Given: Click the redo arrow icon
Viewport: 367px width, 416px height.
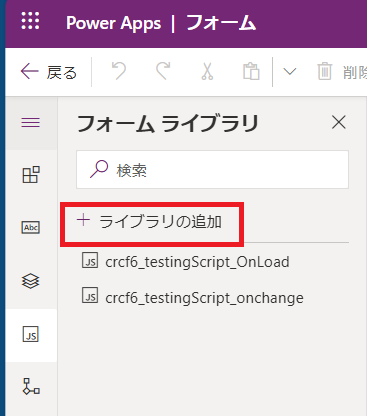Looking at the screenshot, I should point(163,71).
